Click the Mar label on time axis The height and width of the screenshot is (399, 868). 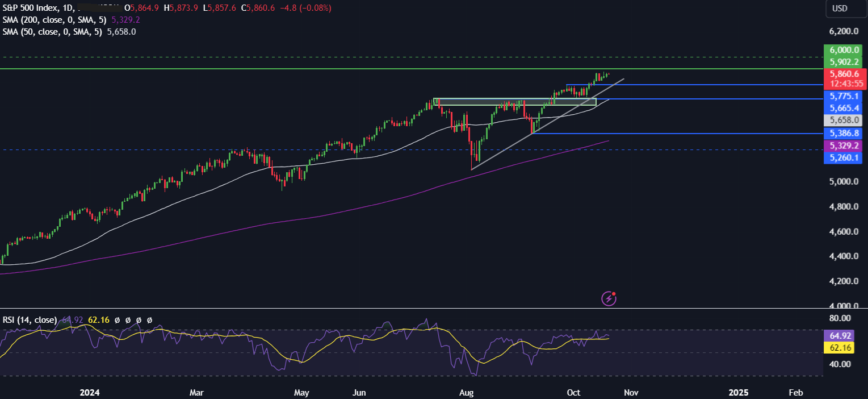(x=196, y=393)
